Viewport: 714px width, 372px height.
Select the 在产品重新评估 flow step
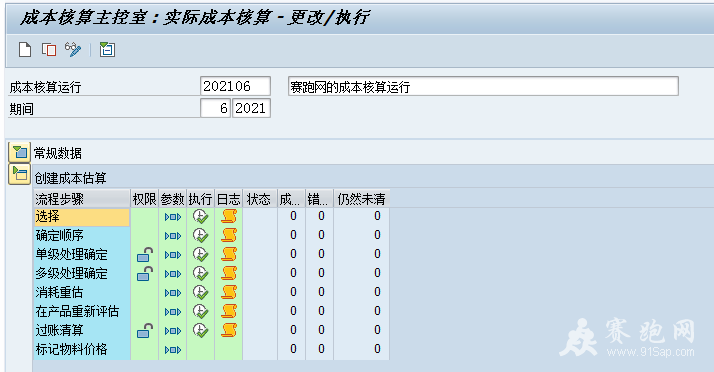point(82,311)
